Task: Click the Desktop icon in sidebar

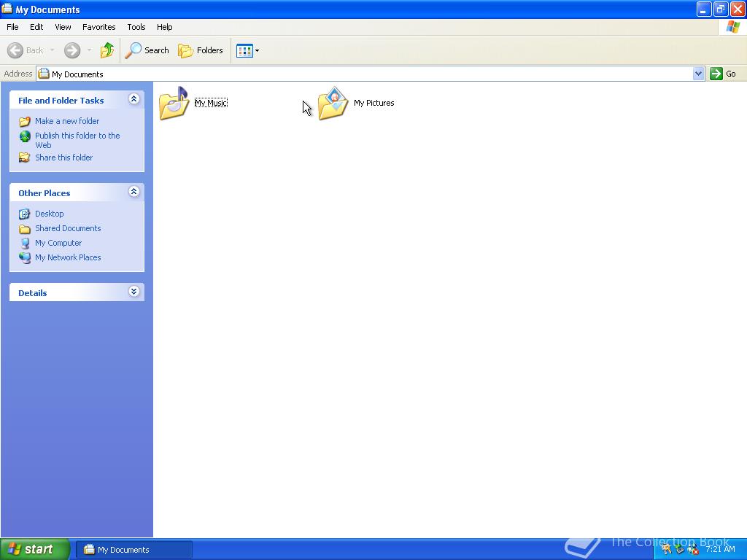Action: point(24,214)
